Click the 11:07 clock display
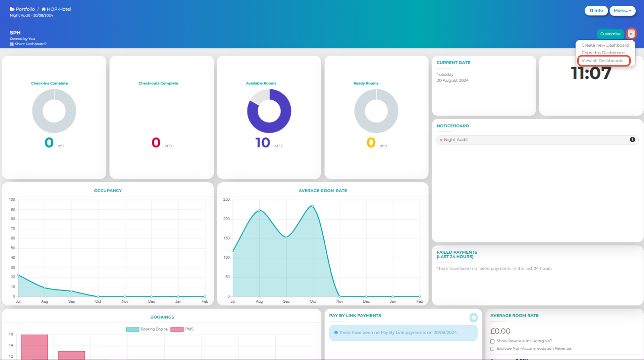Image resolution: width=644 pixels, height=360 pixels. 591,73
